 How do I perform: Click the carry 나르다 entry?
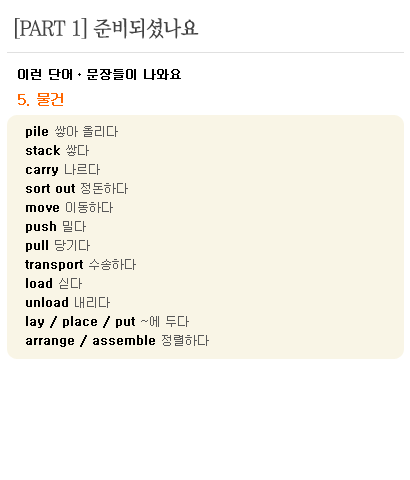(63, 170)
